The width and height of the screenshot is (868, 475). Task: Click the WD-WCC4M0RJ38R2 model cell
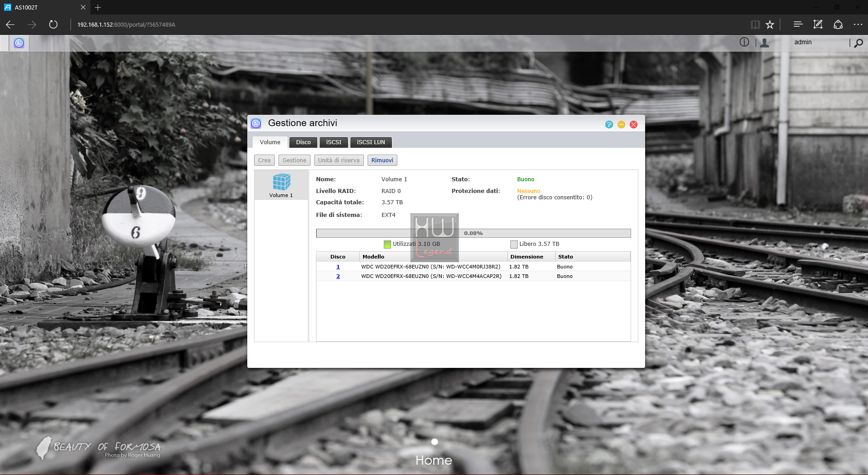point(431,267)
